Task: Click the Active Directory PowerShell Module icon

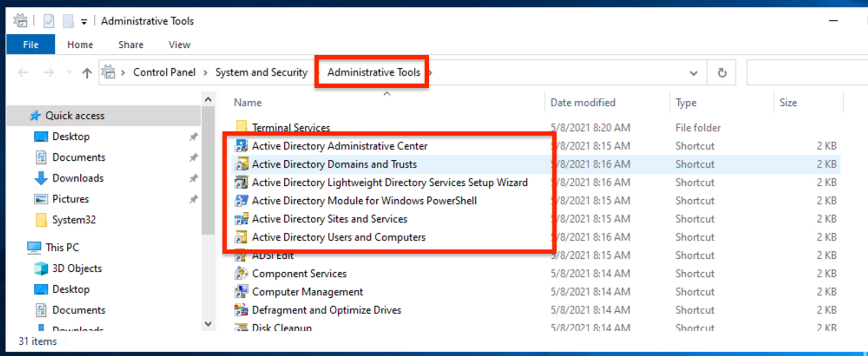Action: (241, 201)
